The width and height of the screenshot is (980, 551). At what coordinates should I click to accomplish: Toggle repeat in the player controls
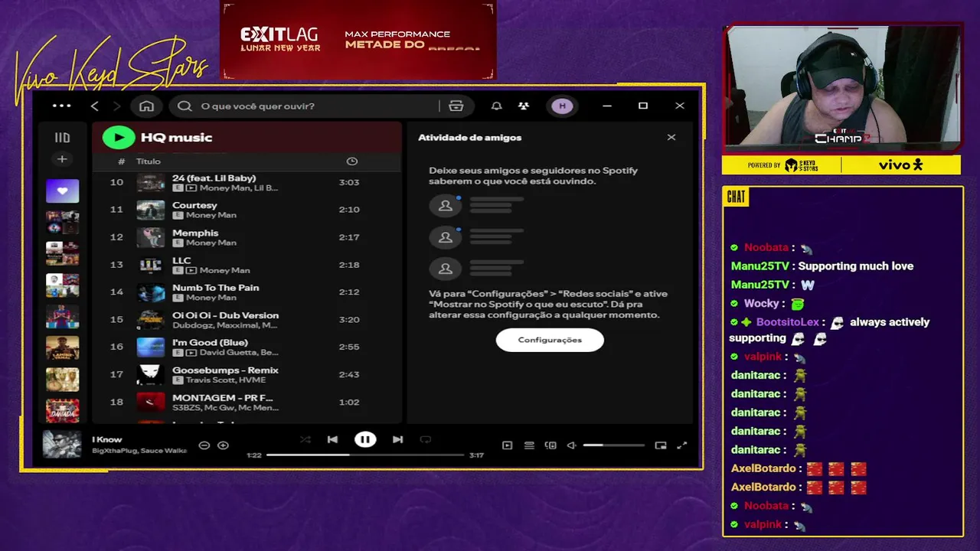[x=426, y=439]
